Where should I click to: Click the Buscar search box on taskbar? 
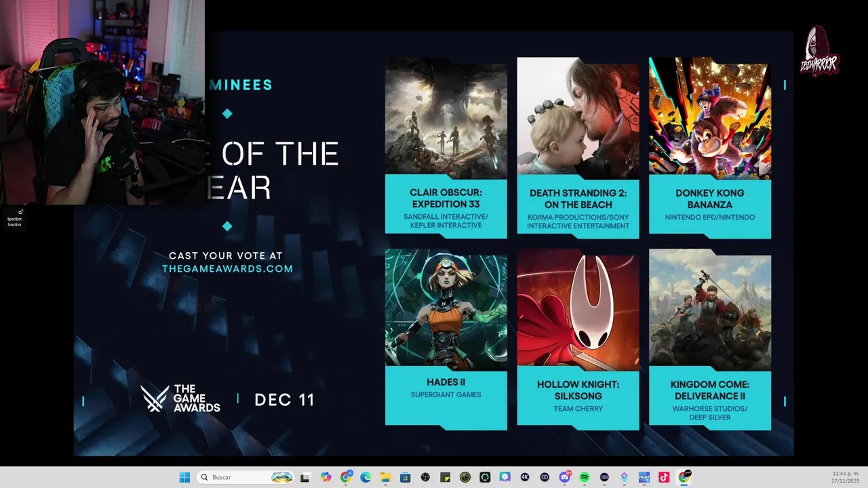coord(245,477)
